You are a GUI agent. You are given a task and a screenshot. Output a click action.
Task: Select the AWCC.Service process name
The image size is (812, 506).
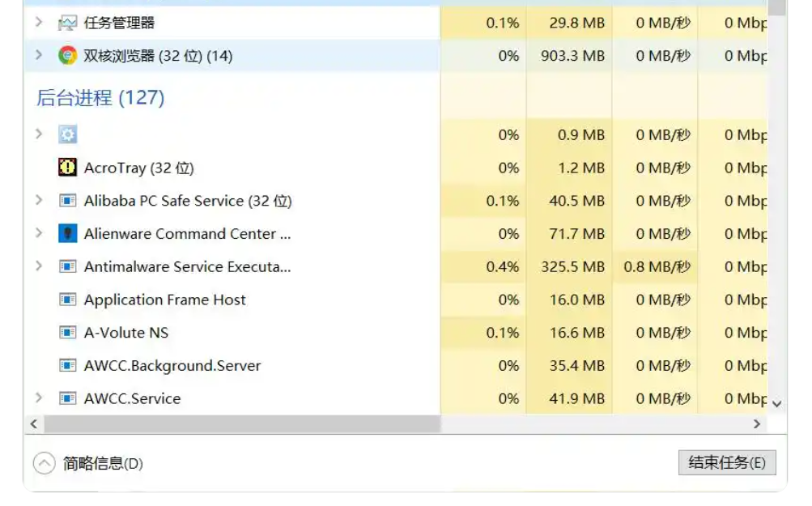pyautogui.click(x=133, y=399)
